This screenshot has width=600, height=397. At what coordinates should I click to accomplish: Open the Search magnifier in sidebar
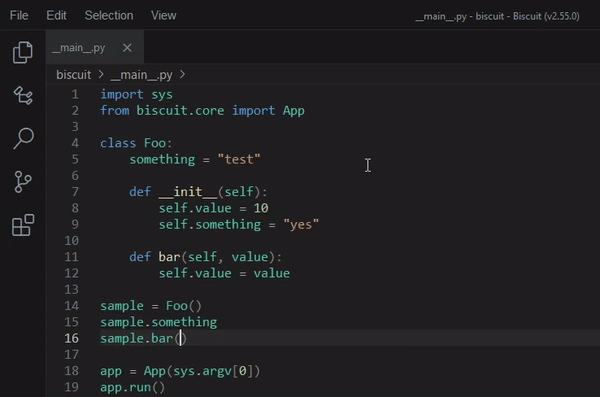(23, 138)
